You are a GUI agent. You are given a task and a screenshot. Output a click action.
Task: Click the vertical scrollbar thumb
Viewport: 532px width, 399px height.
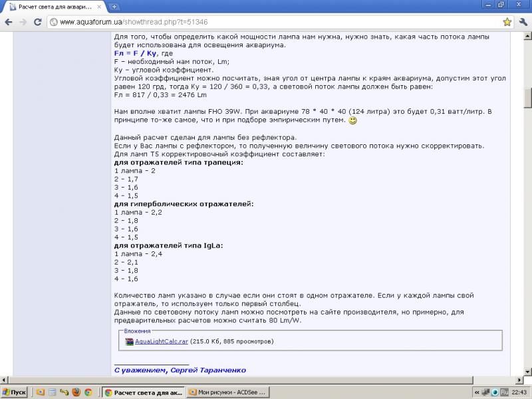pos(527,98)
